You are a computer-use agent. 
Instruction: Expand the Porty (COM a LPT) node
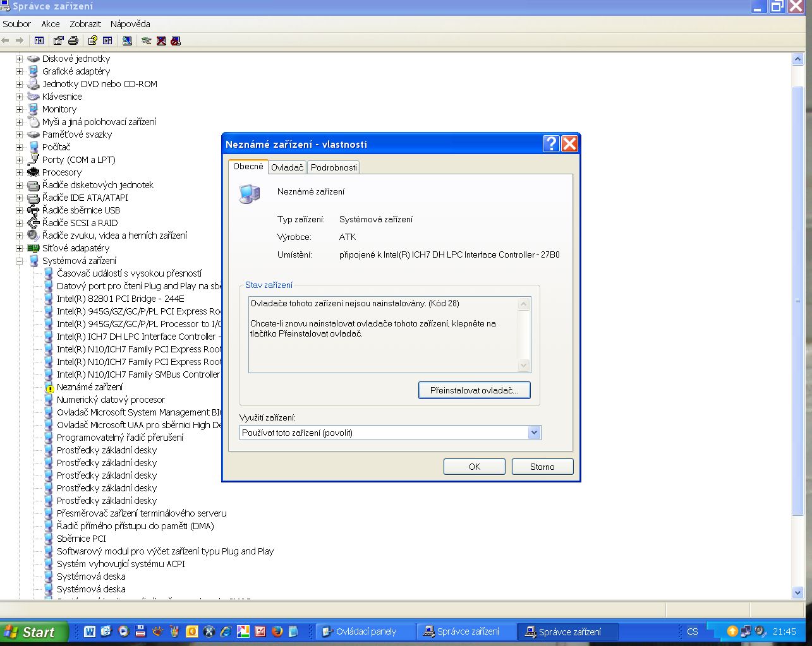pyautogui.click(x=19, y=160)
